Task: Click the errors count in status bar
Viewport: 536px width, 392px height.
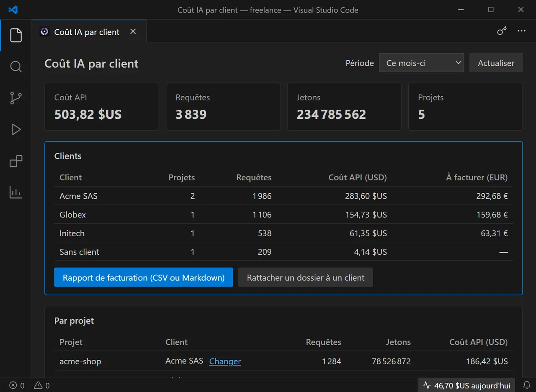Action: [17, 385]
